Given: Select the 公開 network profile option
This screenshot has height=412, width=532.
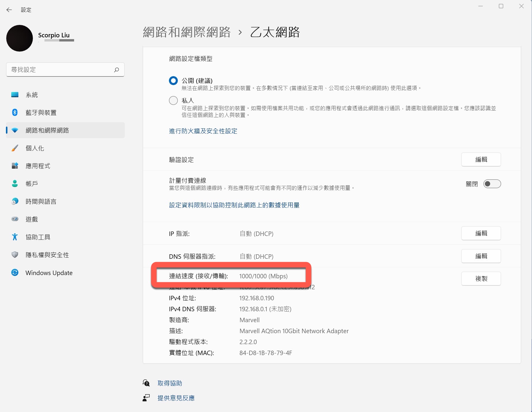Looking at the screenshot, I should [x=173, y=80].
